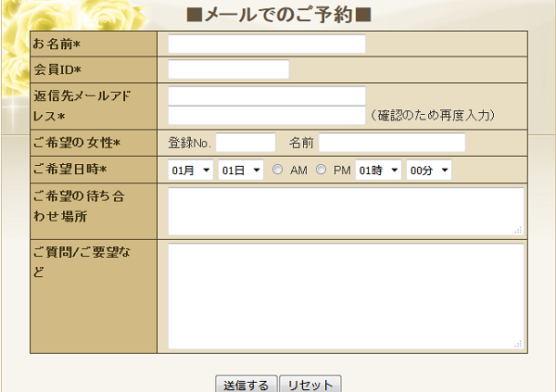Open the hour dropdown showing 01時
Viewport: 556px width, 392px height.
378,171
